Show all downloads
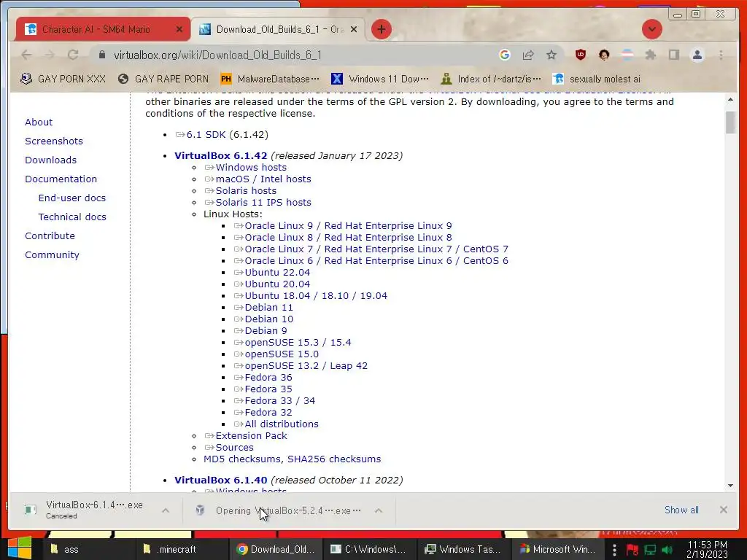 pyautogui.click(x=681, y=510)
